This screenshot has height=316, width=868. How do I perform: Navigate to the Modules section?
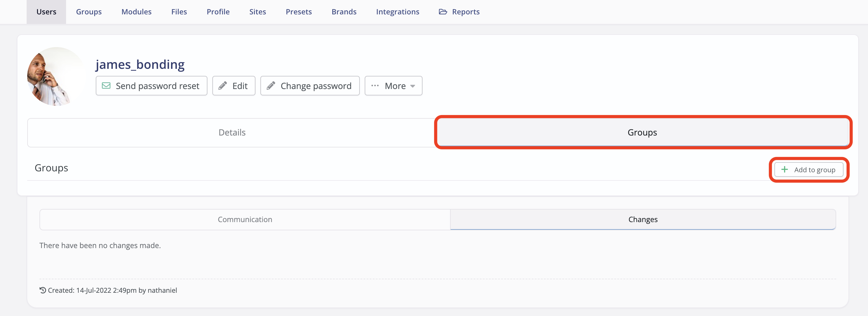click(x=136, y=11)
